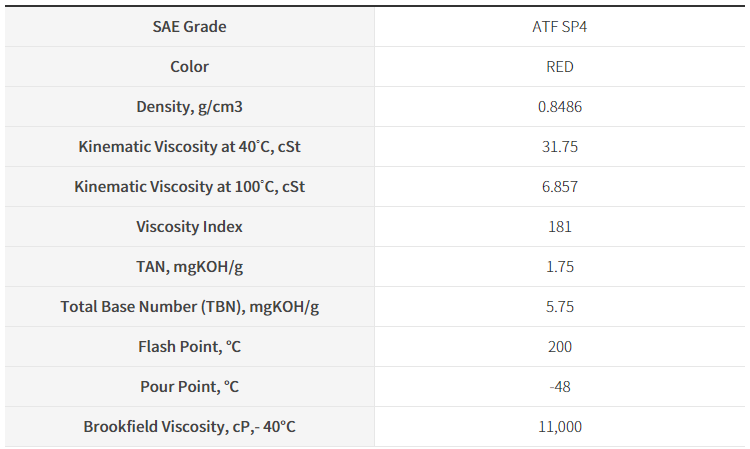
Task: Select the RED color value
Action: [560, 66]
